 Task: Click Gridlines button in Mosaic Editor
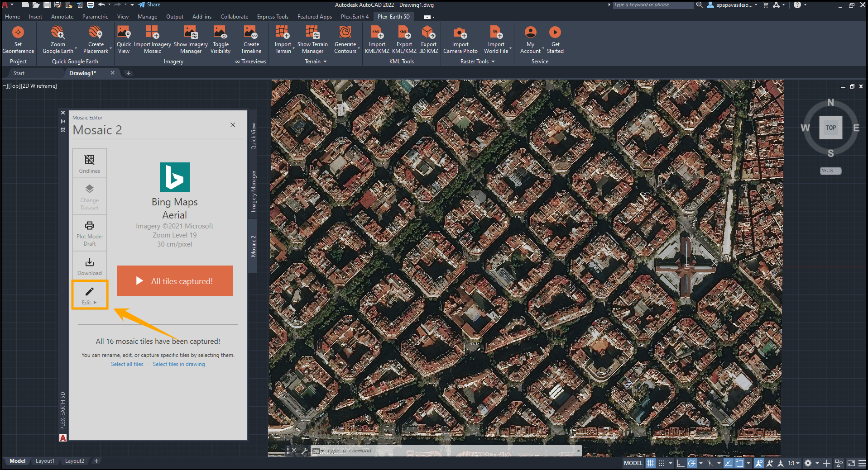point(90,163)
